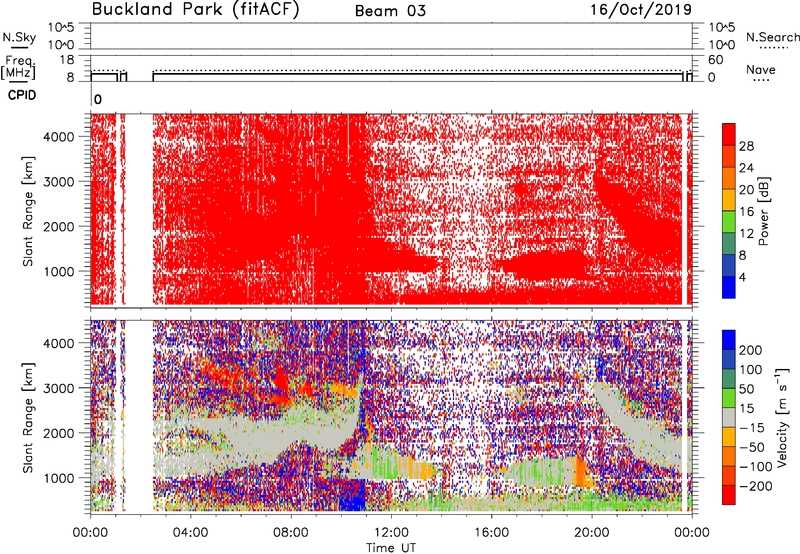Click the blue bottom segment of power colorbar
The width and height of the screenshot is (800, 554).
(x=729, y=287)
